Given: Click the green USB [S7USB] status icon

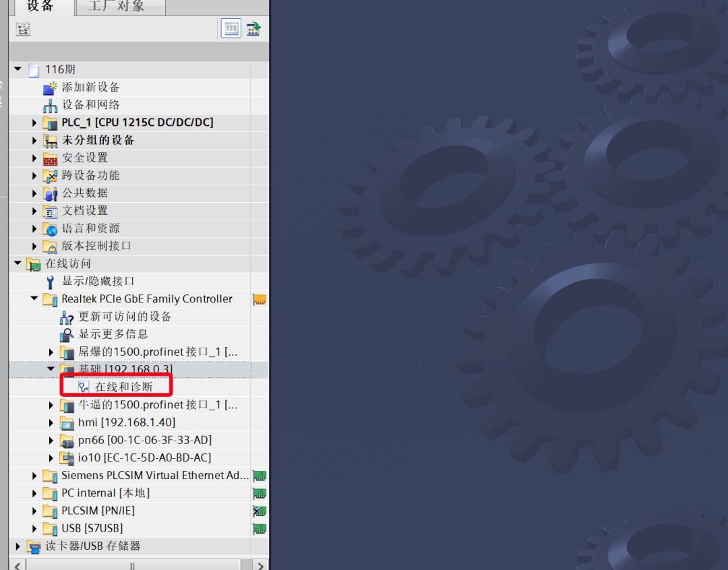Looking at the screenshot, I should [x=260, y=529].
